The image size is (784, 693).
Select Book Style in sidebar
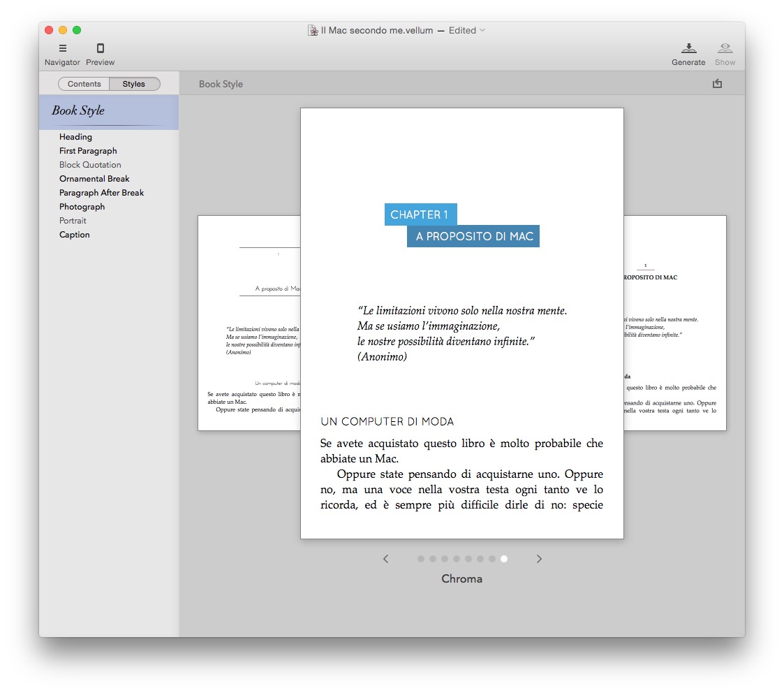(109, 111)
